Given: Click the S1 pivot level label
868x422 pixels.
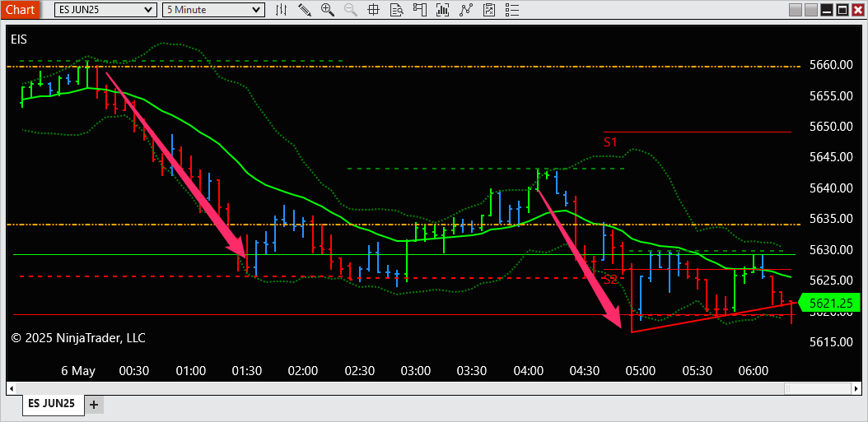Looking at the screenshot, I should [610, 142].
